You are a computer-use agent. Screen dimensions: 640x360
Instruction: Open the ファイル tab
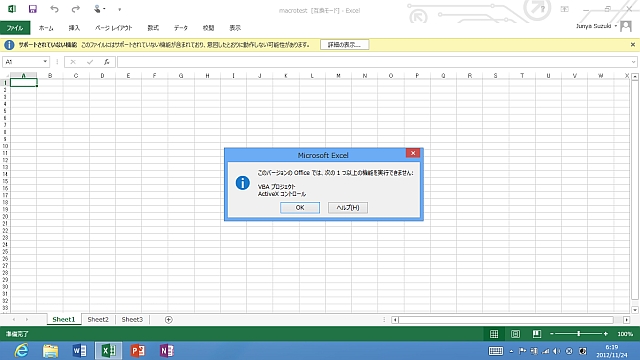coord(15,28)
